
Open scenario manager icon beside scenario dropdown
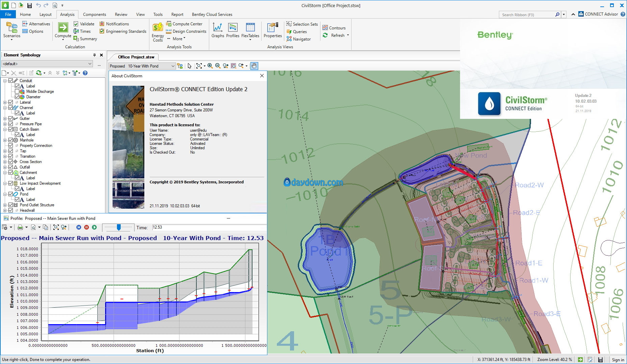pos(180,66)
